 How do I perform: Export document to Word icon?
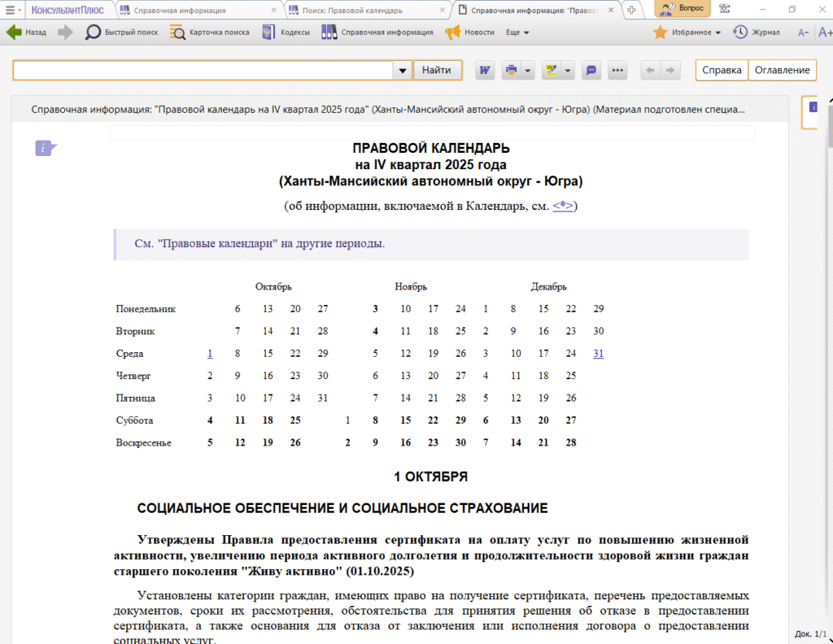[x=485, y=70]
